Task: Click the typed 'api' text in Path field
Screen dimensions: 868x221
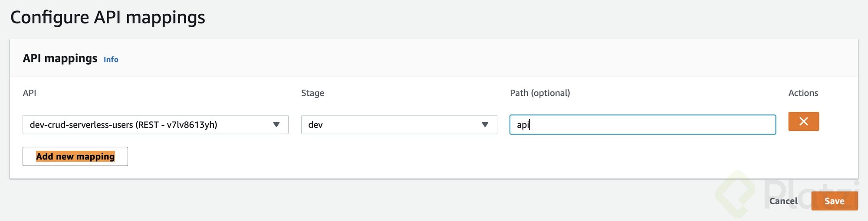Action: [523, 125]
